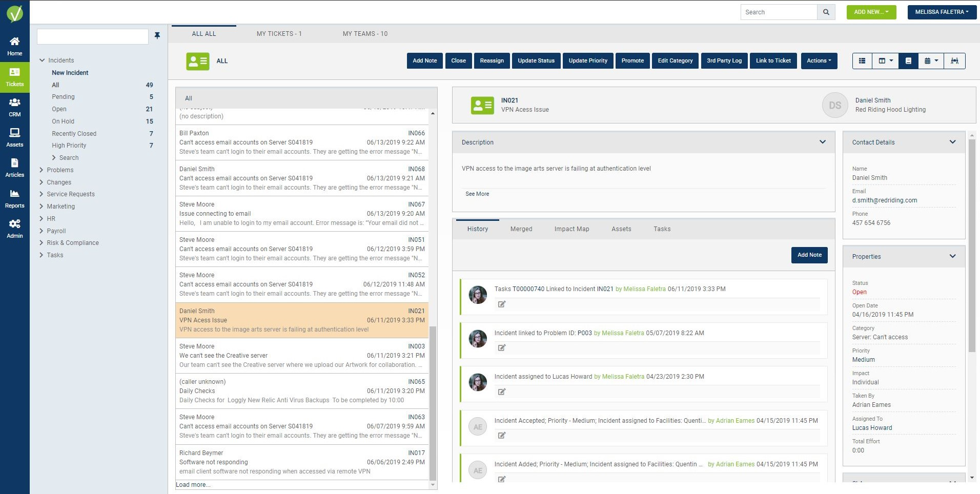The height and width of the screenshot is (494, 980).
Task: Go to Assets in the sidebar
Action: [x=15, y=137]
